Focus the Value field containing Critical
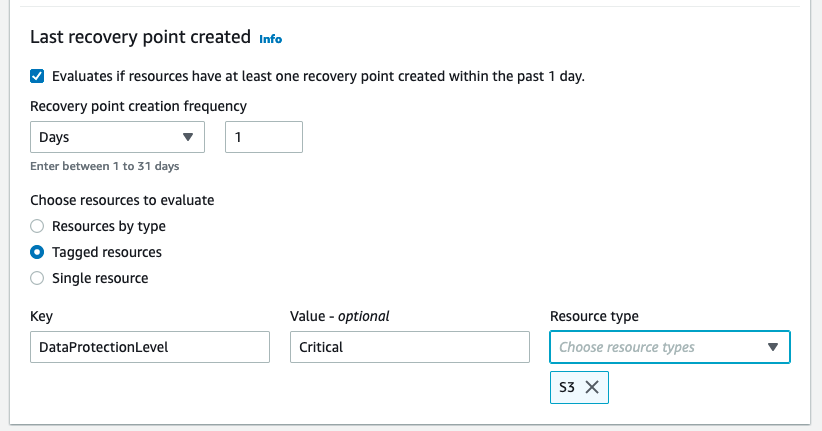 (x=409, y=347)
